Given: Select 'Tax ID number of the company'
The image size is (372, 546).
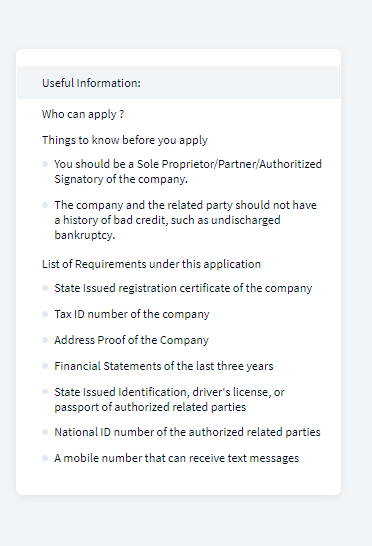Looking at the screenshot, I should pos(132,314).
